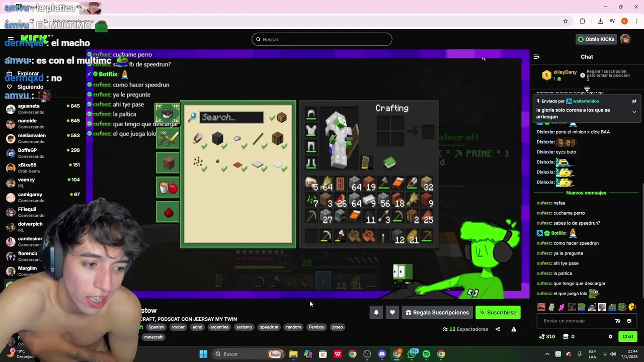This screenshot has height=362, width=644.
Task: Click the pink emote in quick emote row
Action: pos(561,307)
